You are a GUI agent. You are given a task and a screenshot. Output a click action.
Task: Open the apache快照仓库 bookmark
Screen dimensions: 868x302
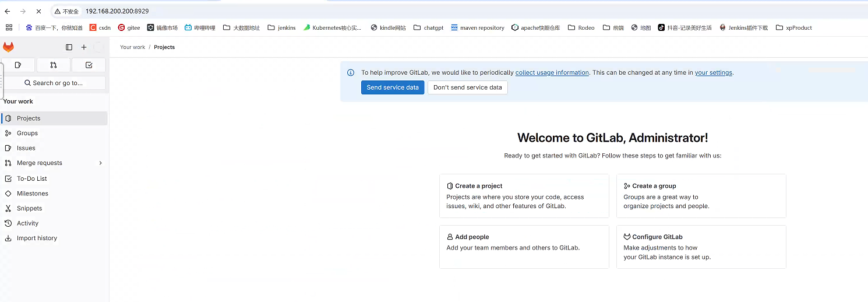pyautogui.click(x=536, y=27)
